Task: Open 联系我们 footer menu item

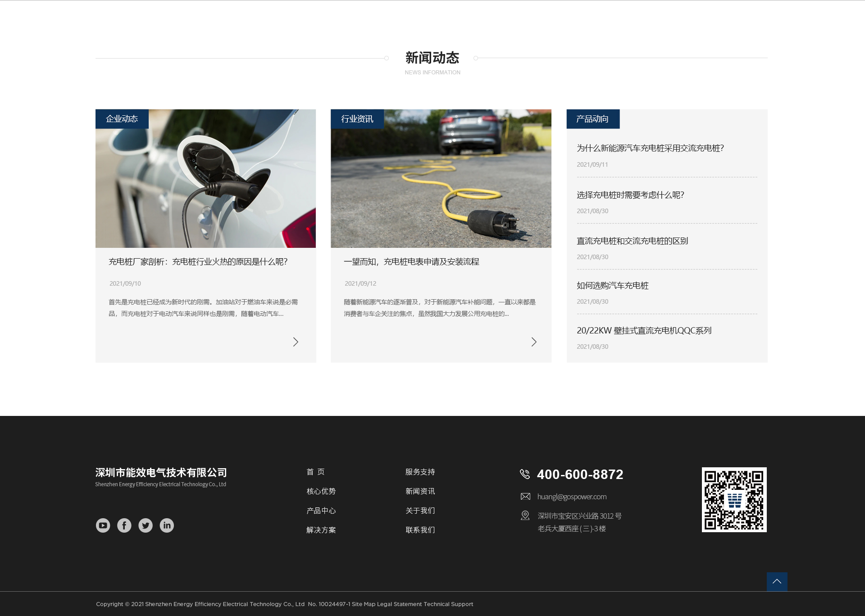Action: [420, 530]
